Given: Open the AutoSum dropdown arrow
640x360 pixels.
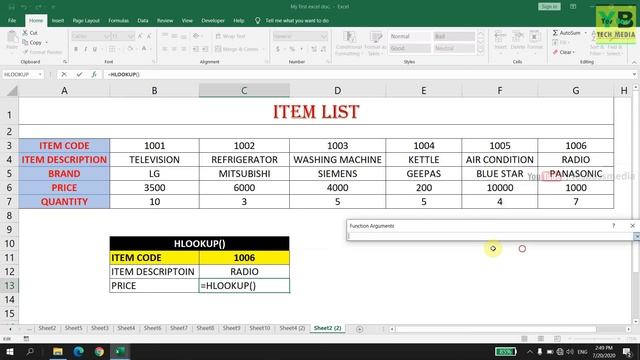Looking at the screenshot, I should pyautogui.click(x=586, y=33).
